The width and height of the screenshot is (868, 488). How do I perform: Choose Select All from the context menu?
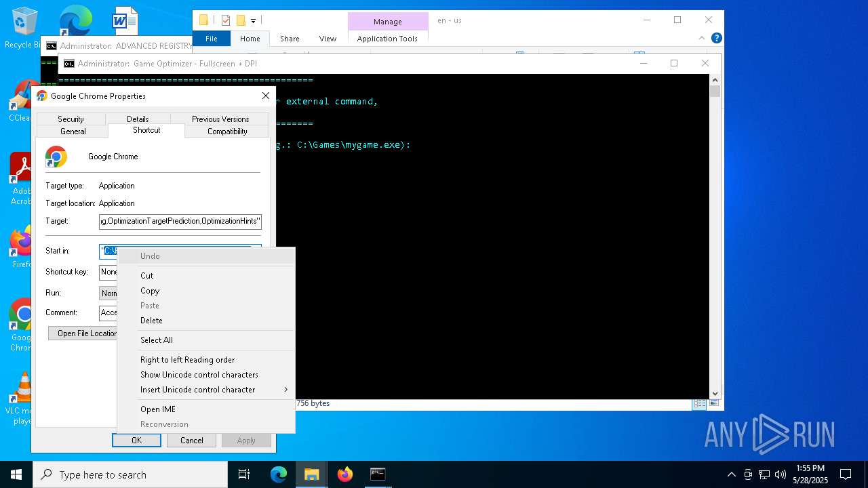[x=206, y=340]
